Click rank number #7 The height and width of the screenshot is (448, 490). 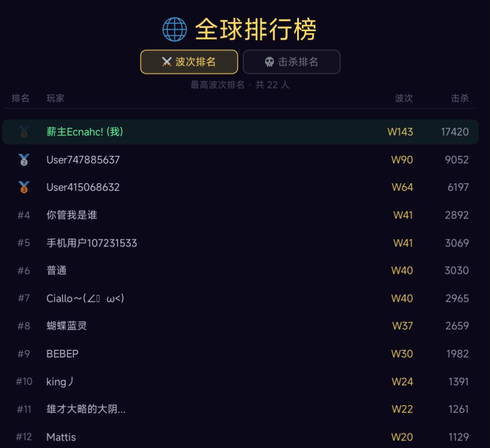click(24, 298)
